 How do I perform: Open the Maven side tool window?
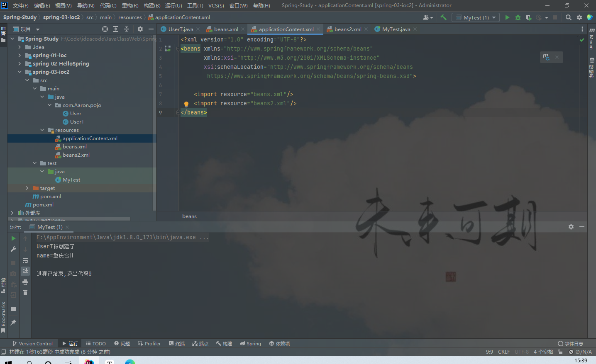point(592,39)
